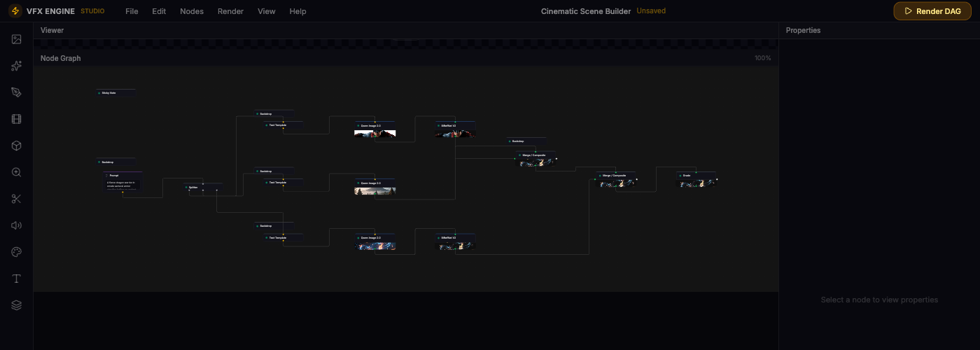Select the pen nib tool in the sidebar
This screenshot has width=980, height=350.
[x=17, y=92]
